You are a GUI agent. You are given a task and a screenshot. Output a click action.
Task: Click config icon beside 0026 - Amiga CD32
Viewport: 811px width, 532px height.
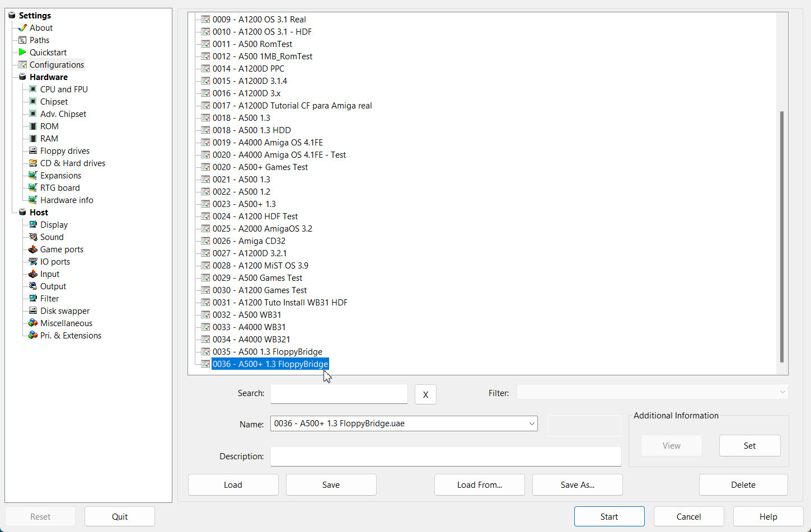(x=205, y=241)
